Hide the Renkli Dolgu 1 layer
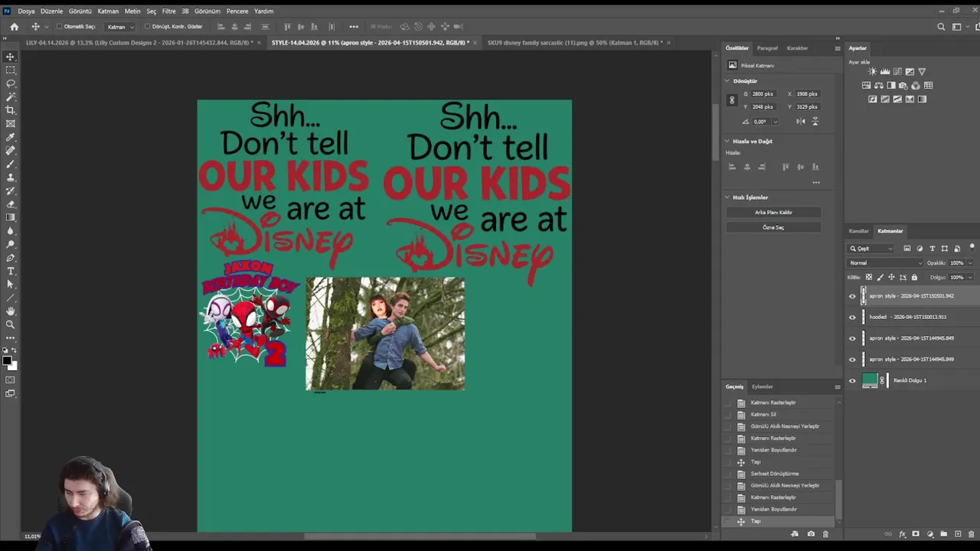The height and width of the screenshot is (551, 980). pos(852,380)
